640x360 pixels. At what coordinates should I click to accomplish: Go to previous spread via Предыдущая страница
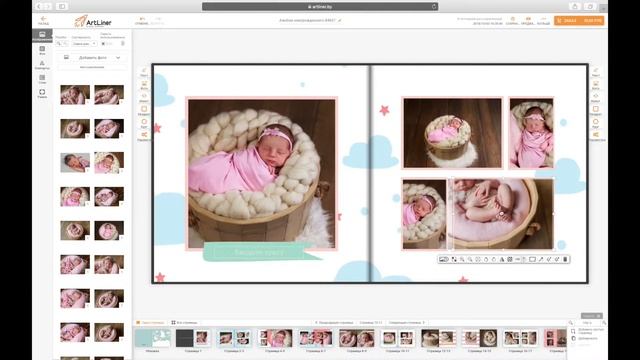334,322
